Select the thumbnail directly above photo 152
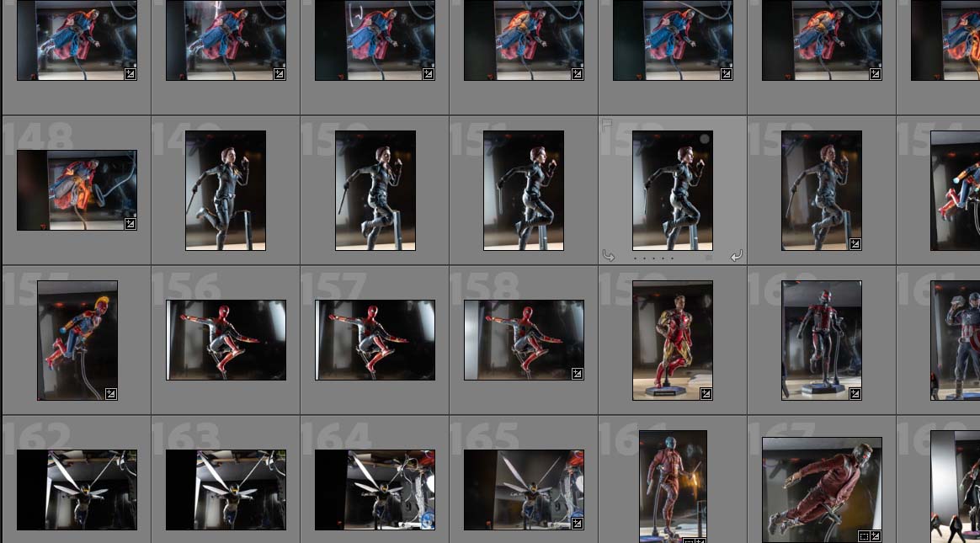The image size is (980, 543). coord(673,40)
